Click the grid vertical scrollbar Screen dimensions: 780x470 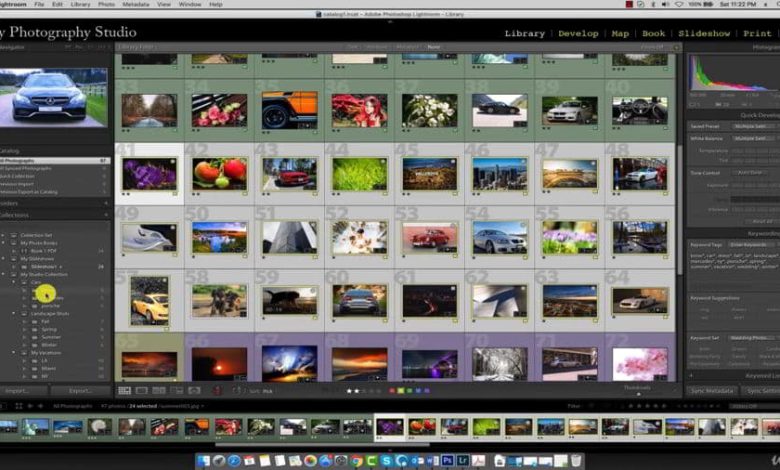(680, 209)
